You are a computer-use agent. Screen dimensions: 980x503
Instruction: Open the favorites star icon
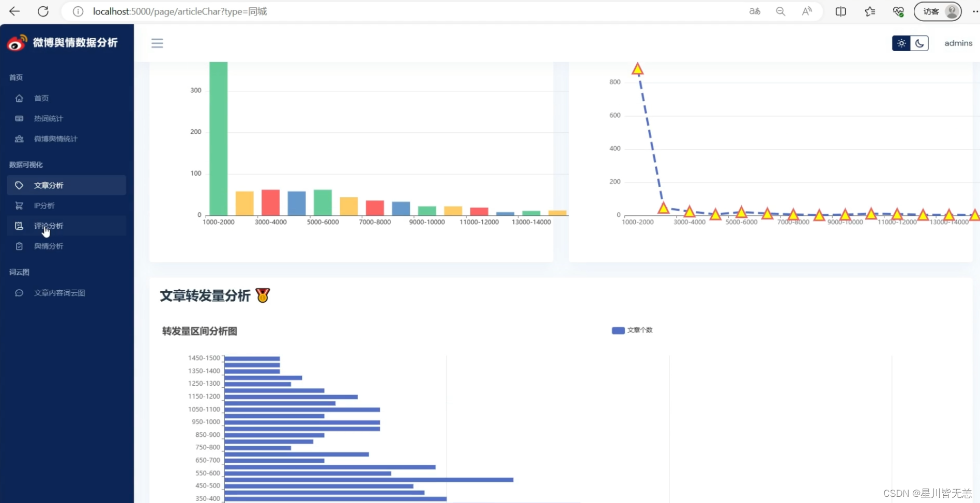(x=870, y=11)
